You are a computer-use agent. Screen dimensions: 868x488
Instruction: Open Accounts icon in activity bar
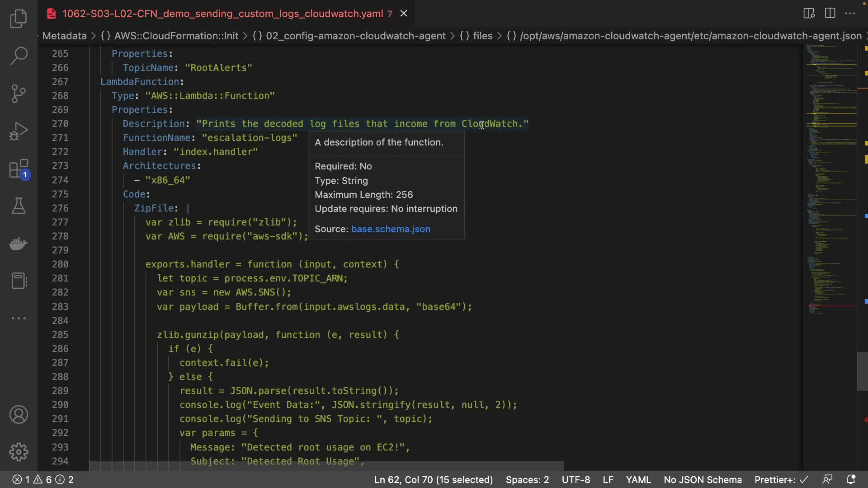[19, 415]
